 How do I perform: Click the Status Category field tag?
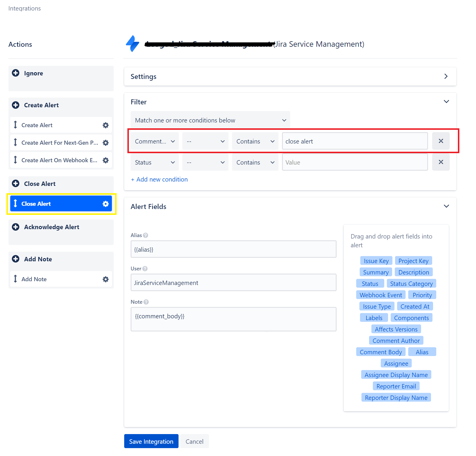[411, 284]
